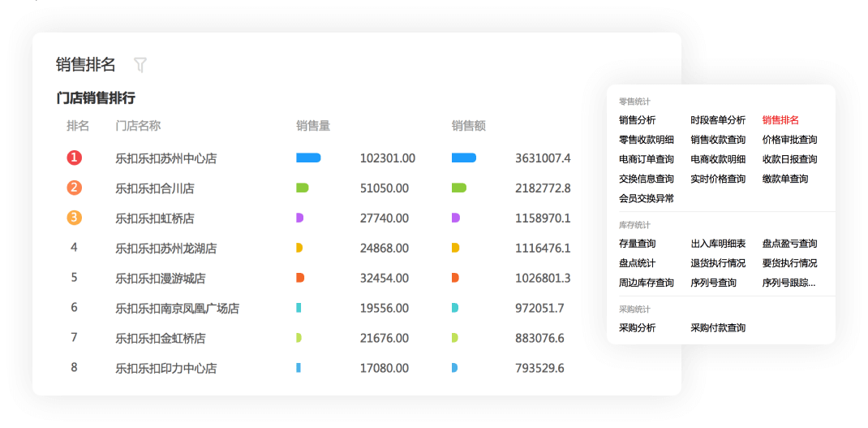
Task: Click the blue sales volume bar for 102301.00
Action: click(308, 158)
